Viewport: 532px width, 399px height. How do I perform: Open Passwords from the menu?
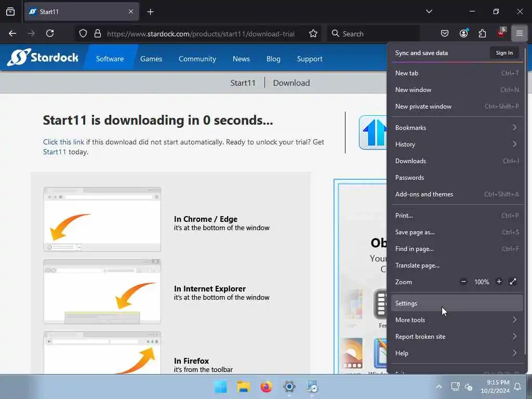457,178
